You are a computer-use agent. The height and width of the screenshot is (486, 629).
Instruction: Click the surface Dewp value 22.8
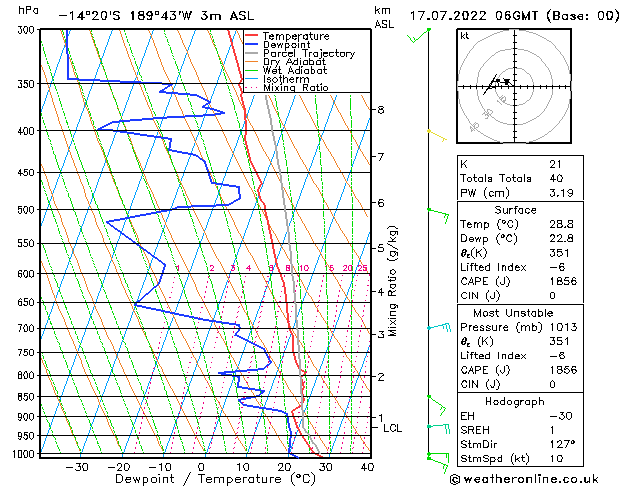(x=561, y=239)
